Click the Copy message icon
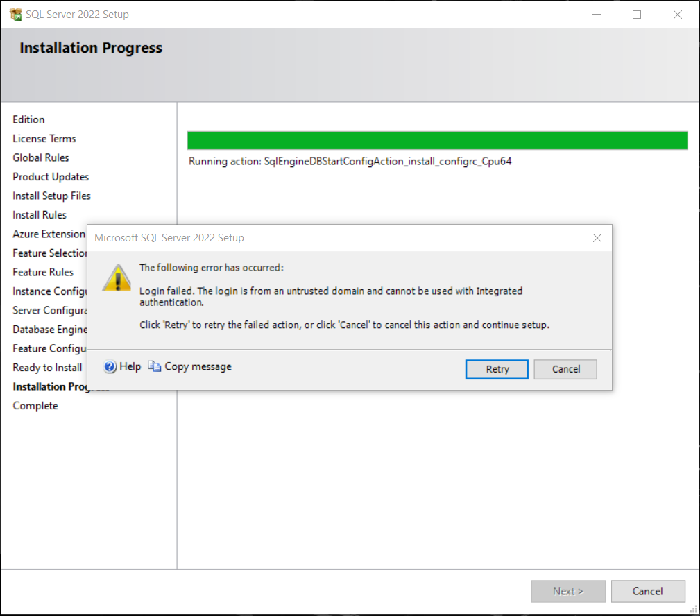 pos(155,366)
